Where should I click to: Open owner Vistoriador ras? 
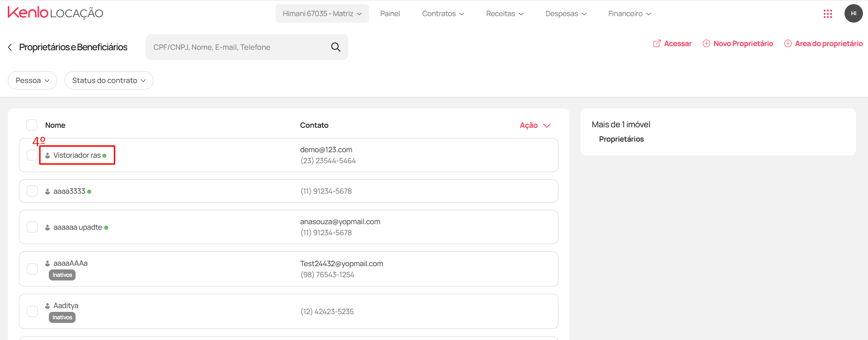point(77,155)
